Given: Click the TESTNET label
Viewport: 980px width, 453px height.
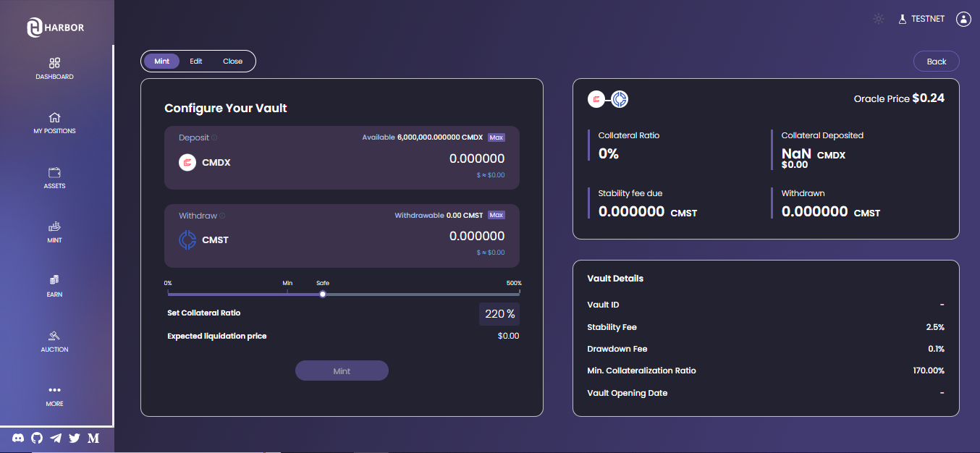Looking at the screenshot, I should pos(928,19).
